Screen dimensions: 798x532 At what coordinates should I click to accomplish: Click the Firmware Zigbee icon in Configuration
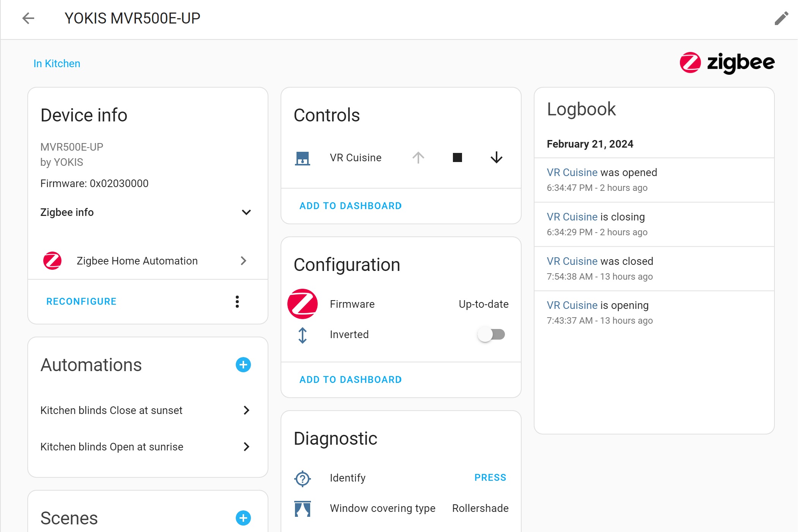coord(303,304)
